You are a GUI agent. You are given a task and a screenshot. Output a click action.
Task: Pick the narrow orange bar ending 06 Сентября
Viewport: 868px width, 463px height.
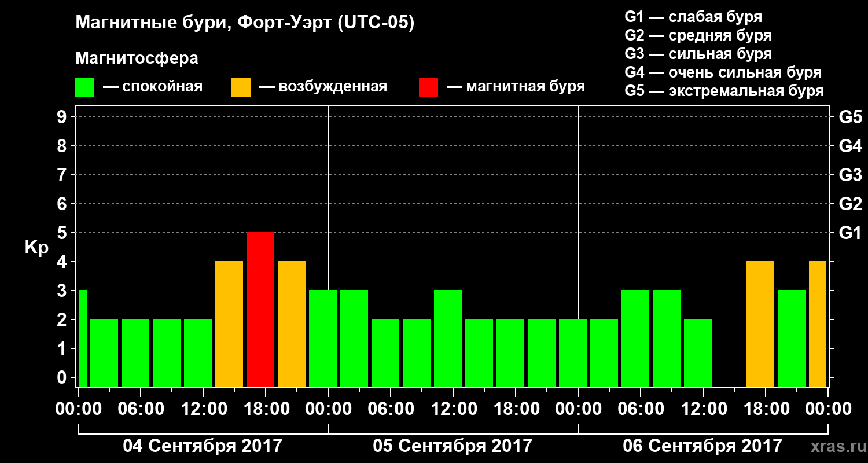(818, 324)
